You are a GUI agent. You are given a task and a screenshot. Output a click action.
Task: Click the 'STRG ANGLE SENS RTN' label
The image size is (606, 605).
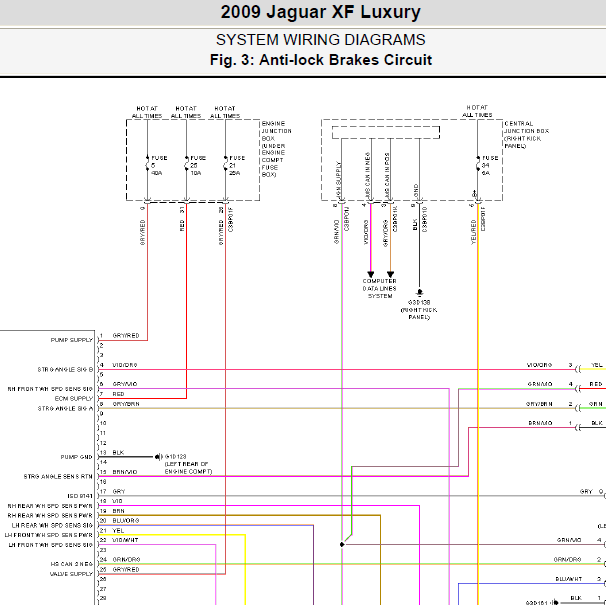(x=58, y=477)
